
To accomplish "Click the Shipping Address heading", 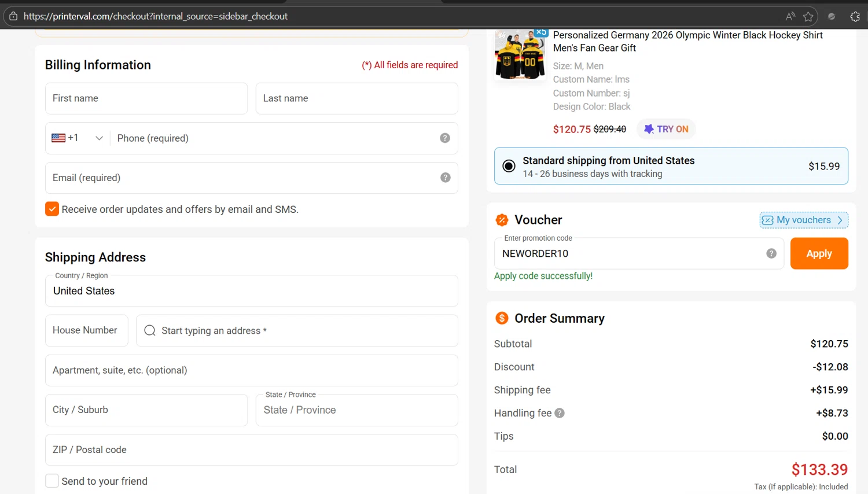I will 95,257.
